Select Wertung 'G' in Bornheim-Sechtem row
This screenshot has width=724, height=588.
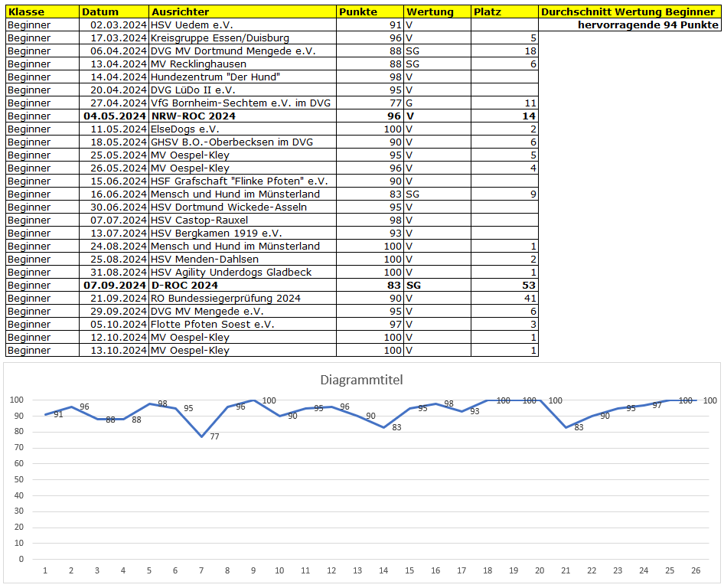pos(437,103)
